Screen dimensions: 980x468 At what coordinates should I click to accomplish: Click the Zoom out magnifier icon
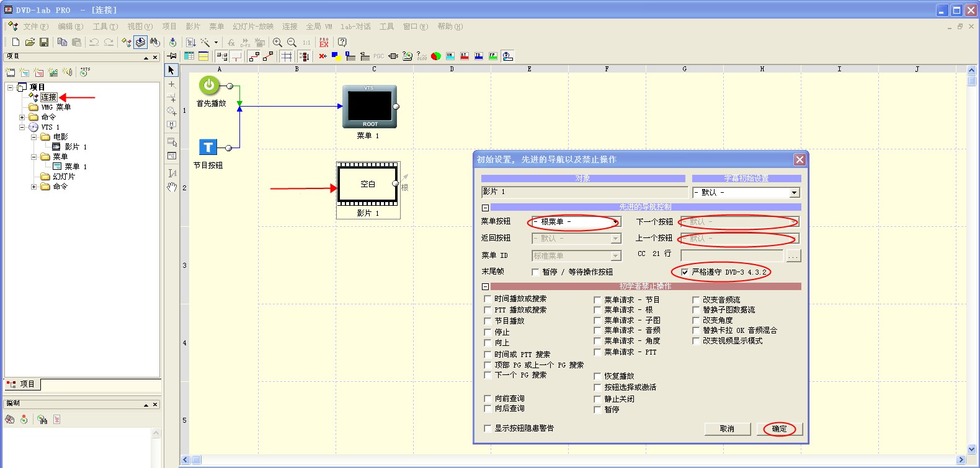pyautogui.click(x=292, y=42)
